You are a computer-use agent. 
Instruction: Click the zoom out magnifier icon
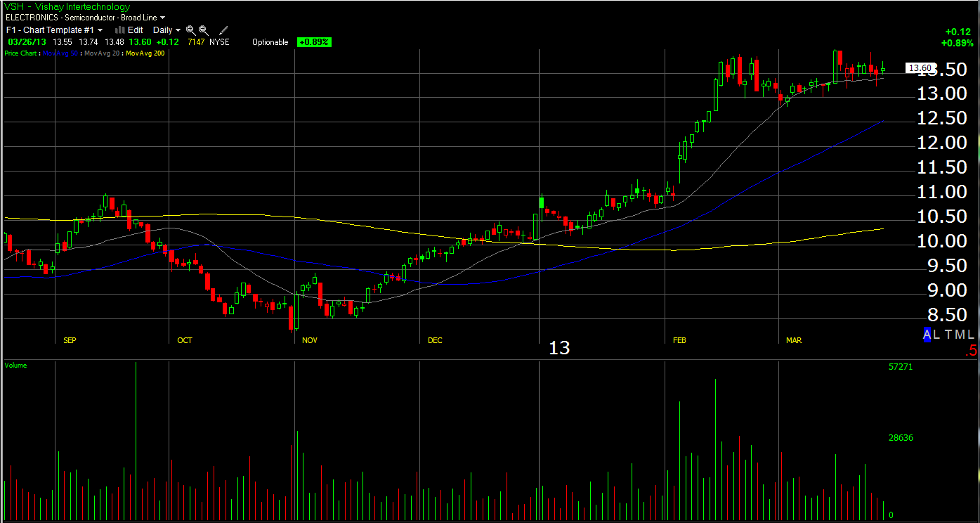point(204,30)
